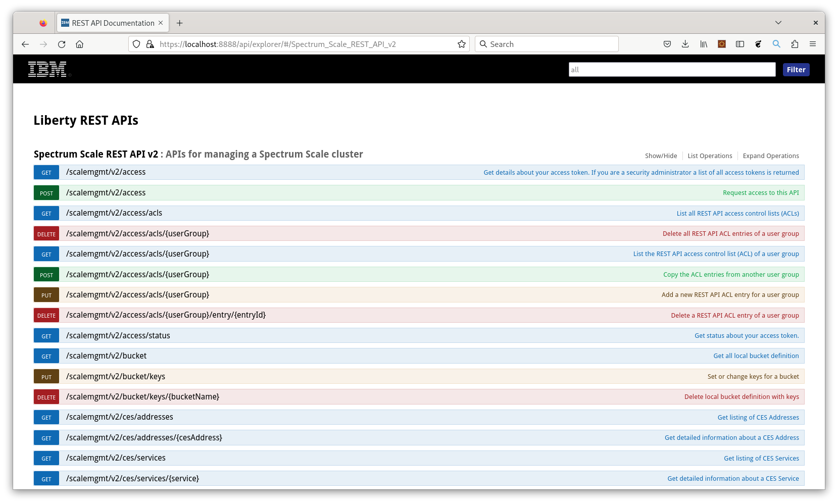Click 'Get detailed information about a CES Service'
This screenshot has height=504, width=838.
point(733,479)
